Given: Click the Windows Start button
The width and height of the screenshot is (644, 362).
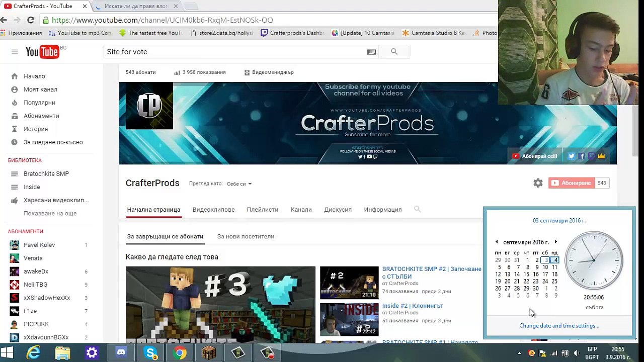Looking at the screenshot, I should click(x=7, y=353).
